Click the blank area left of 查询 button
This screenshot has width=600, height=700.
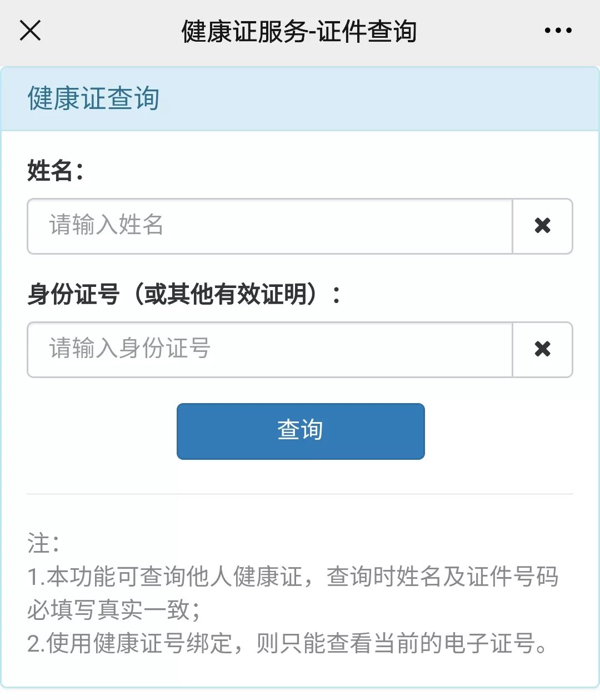click(100, 431)
